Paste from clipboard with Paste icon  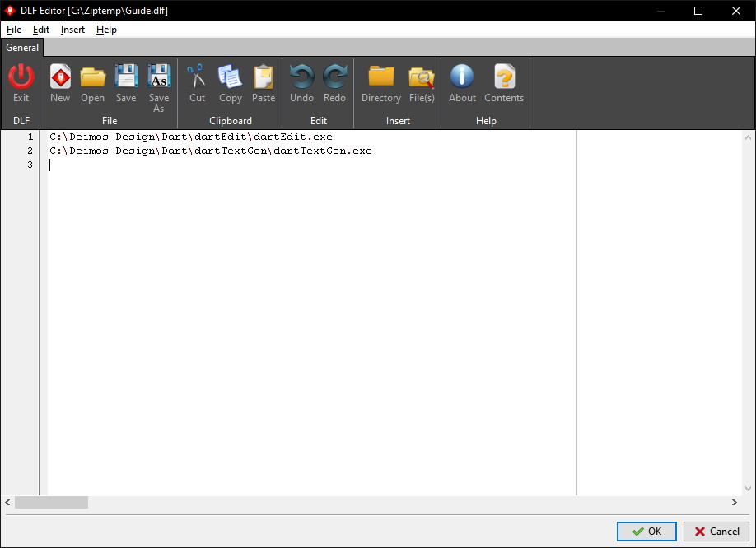point(264,77)
